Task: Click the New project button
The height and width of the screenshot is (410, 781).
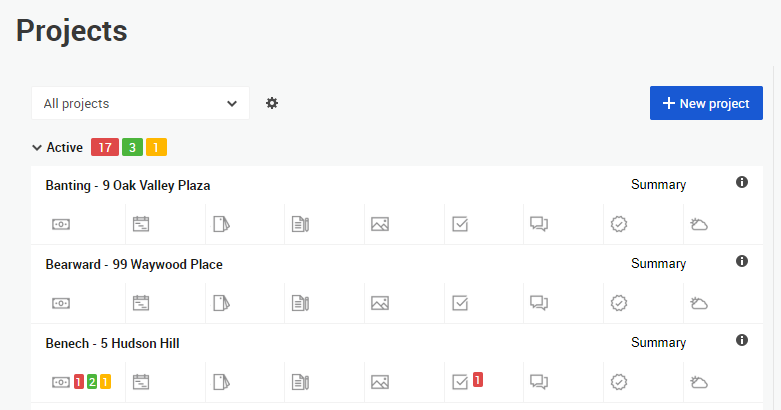Action: 706,103
